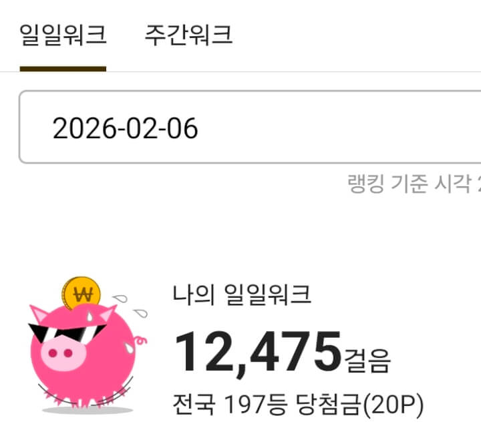Tap the sweat drops beside the pig
Image resolution: width=481 pixels, height=448 pixels.
[131, 306]
